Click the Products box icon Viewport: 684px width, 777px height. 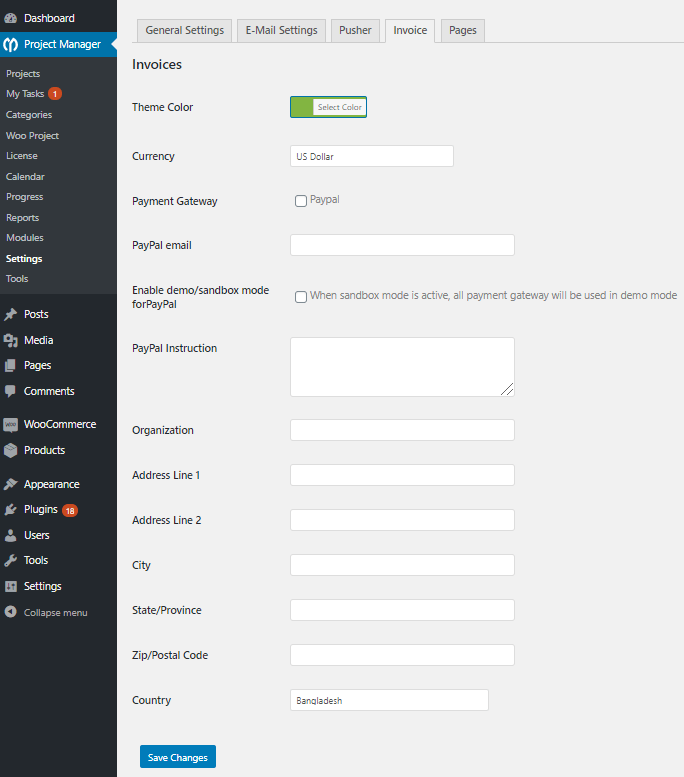(10, 450)
